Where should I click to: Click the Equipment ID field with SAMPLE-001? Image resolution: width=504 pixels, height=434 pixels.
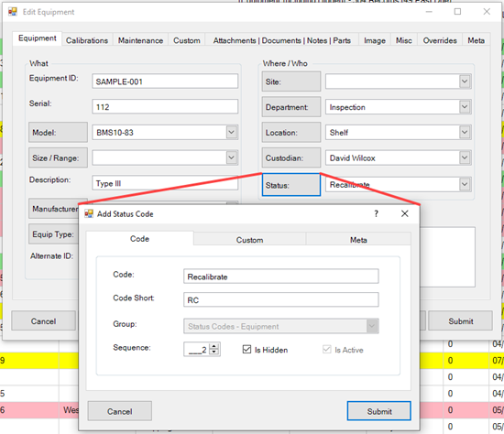[165, 81]
